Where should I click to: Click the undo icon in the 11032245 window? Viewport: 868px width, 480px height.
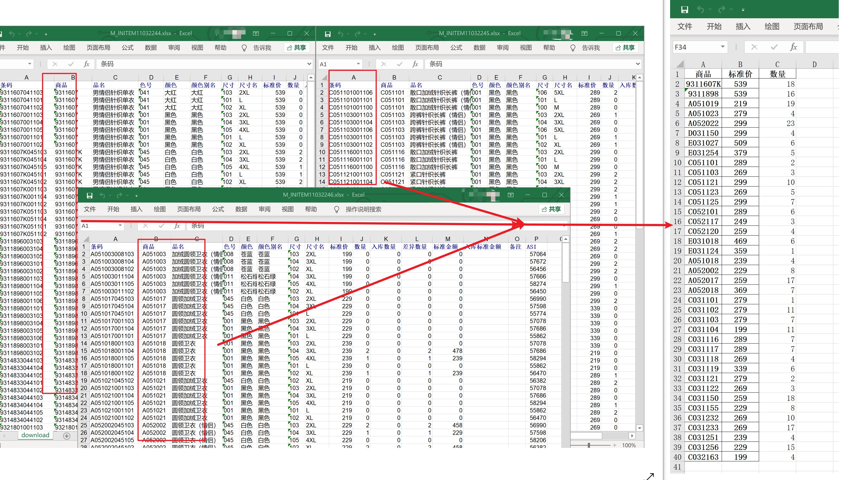tap(340, 34)
